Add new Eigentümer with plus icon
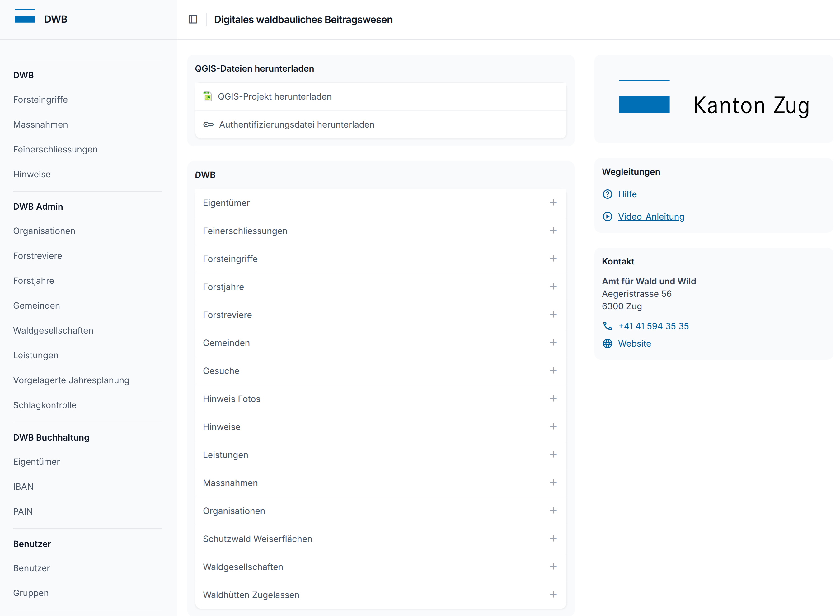The width and height of the screenshot is (840, 616). click(x=553, y=203)
